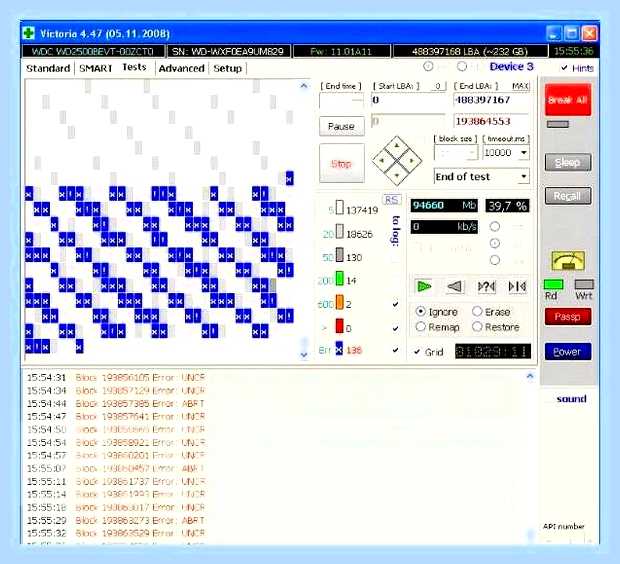The image size is (620, 564).
Task: Click log panel scroll up arrow
Action: click(530, 376)
